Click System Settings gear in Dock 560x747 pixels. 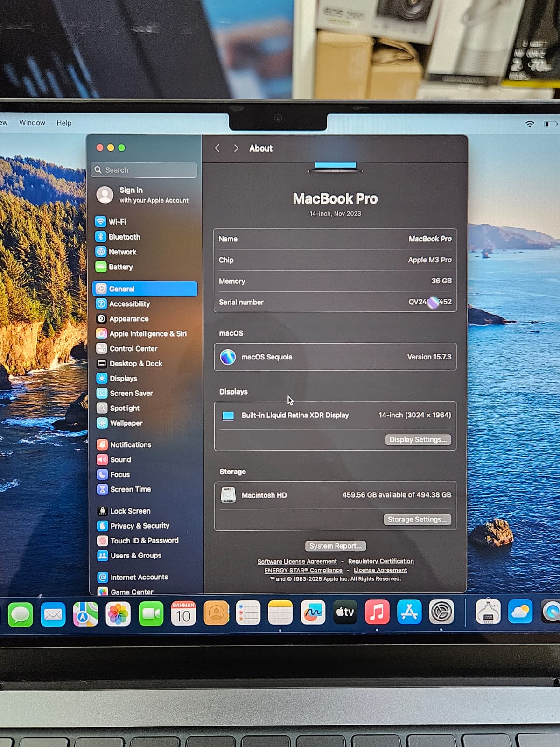coord(441,612)
